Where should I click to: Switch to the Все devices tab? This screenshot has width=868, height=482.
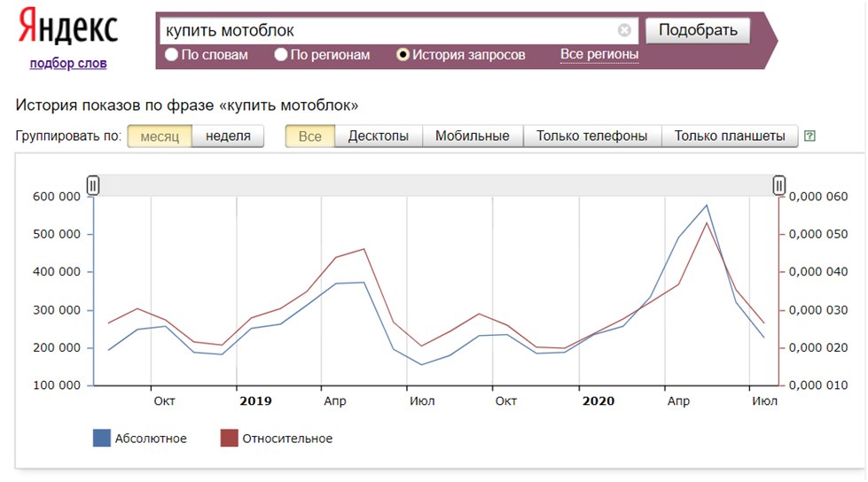310,136
